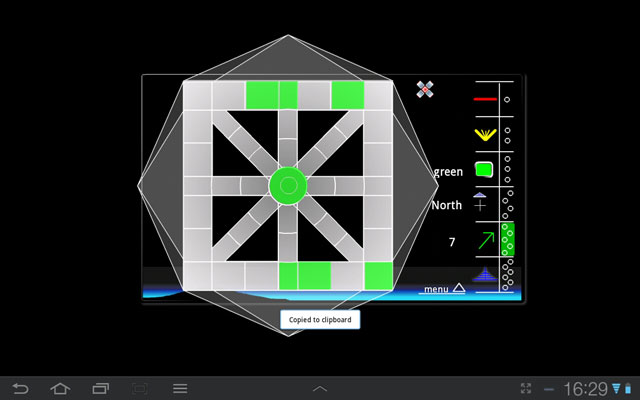Click the 'North' direction label

point(447,205)
